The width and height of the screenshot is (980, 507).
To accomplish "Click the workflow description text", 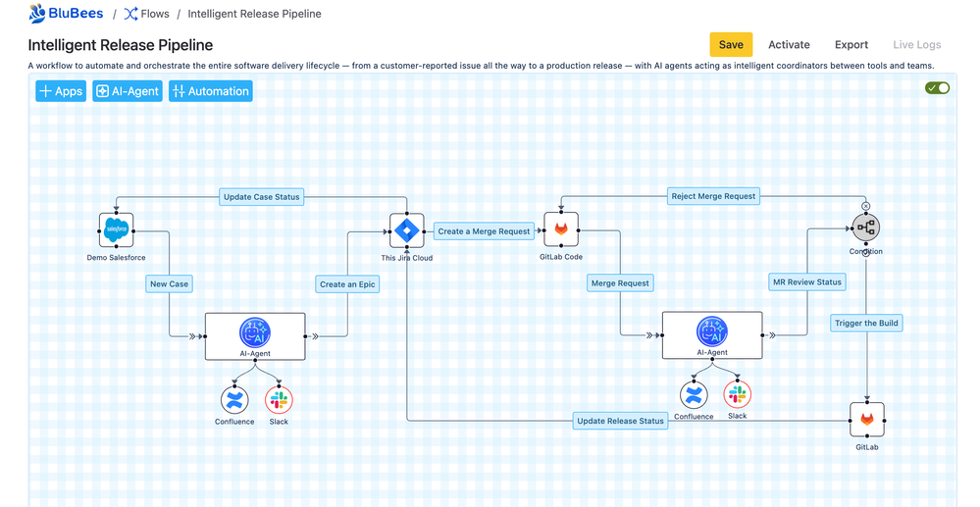I will pos(482,66).
